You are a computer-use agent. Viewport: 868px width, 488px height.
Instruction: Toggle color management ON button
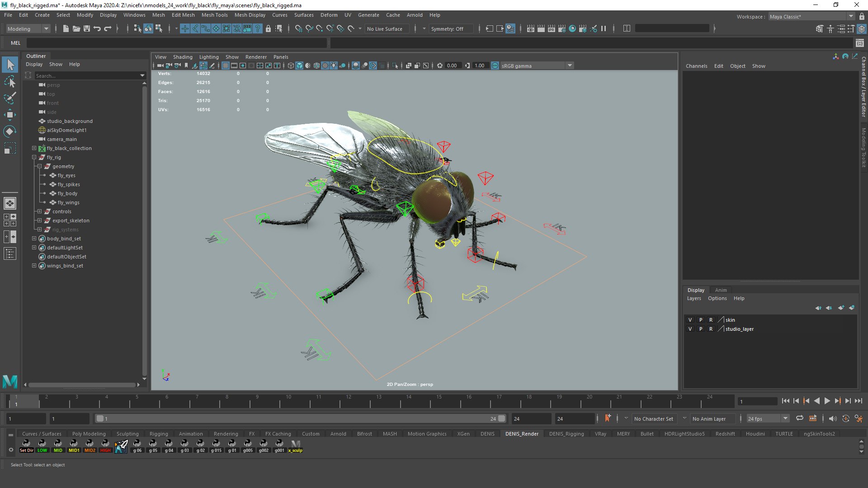pos(495,66)
